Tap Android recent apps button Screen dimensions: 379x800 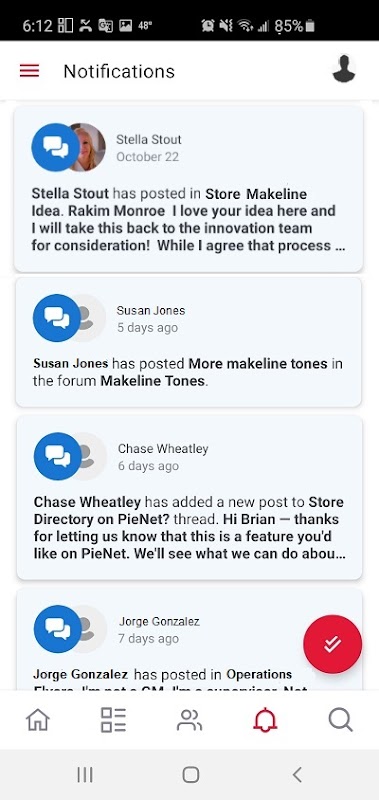click(85, 774)
